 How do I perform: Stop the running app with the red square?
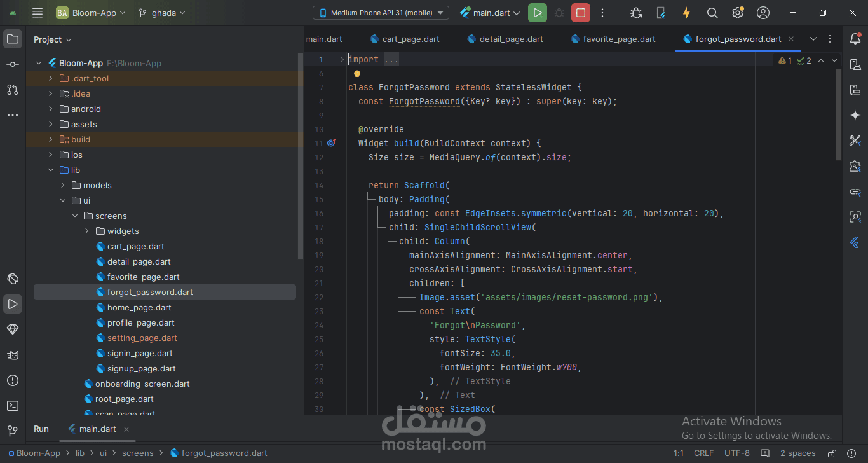580,13
